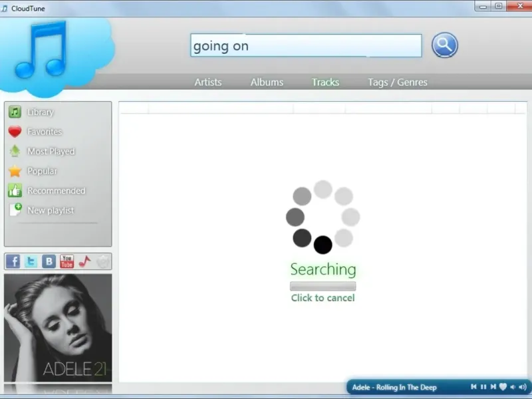This screenshot has height=399, width=532.
Task: Open Favorites with the red heart
Action: coord(35,132)
